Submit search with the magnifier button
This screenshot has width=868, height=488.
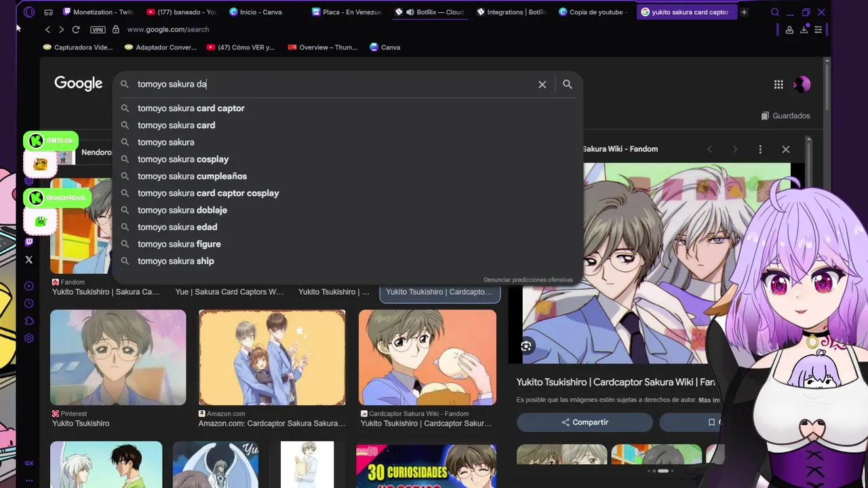click(x=568, y=84)
